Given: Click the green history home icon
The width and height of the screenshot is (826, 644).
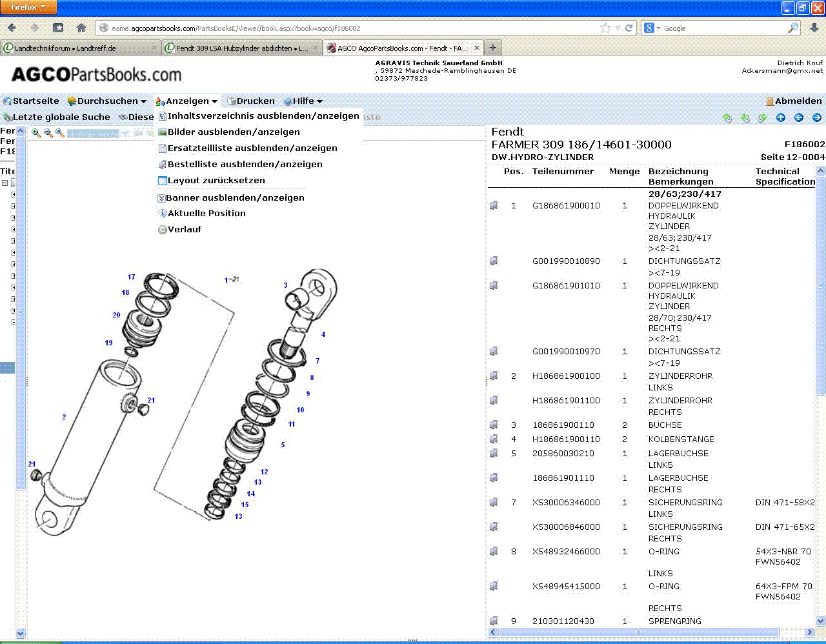Looking at the screenshot, I should click(x=727, y=117).
